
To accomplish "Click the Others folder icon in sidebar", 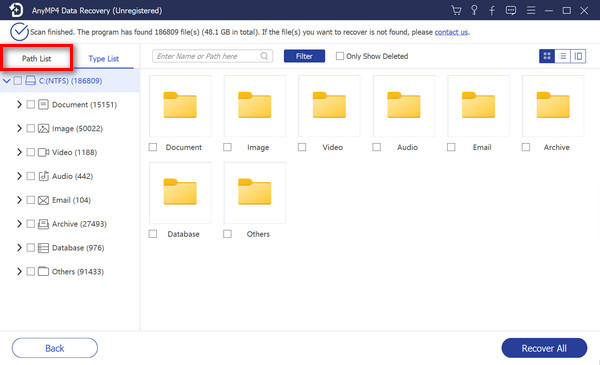I will (43, 272).
